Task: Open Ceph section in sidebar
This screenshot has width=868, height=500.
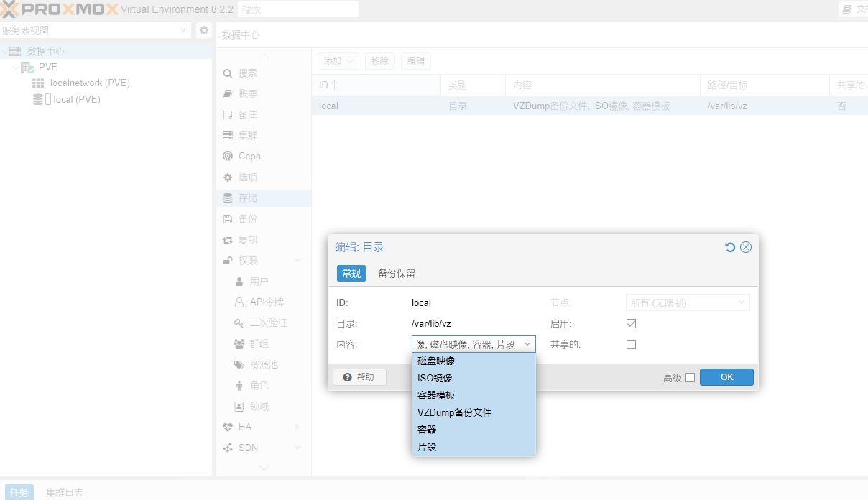Action: [249, 156]
